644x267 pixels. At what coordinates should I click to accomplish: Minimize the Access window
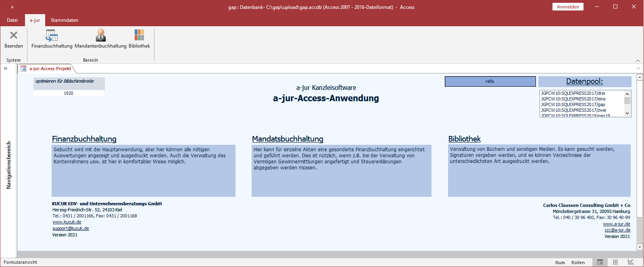coord(597,7)
